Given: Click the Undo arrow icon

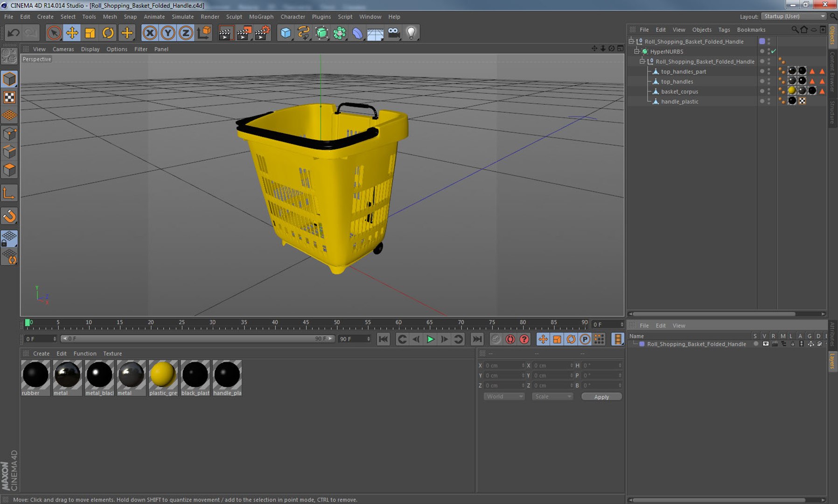Looking at the screenshot, I should tap(14, 33).
